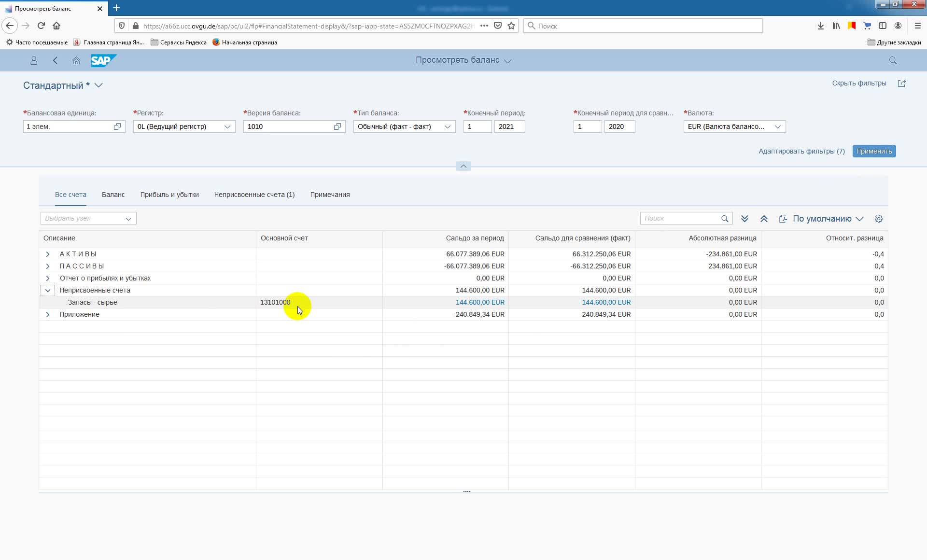Open the 144.600,00 EUR comparison balance link
The height and width of the screenshot is (560, 927).
click(606, 302)
